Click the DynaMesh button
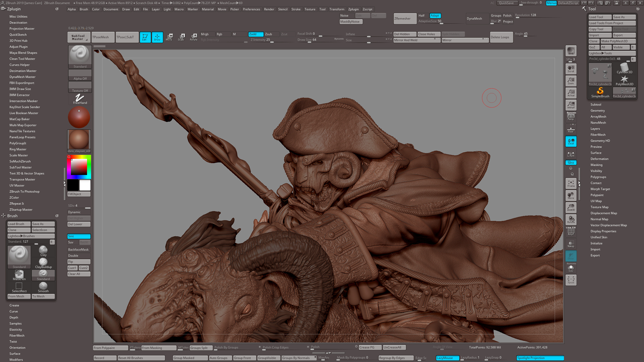Image resolution: width=644 pixels, height=362 pixels. 477,19
